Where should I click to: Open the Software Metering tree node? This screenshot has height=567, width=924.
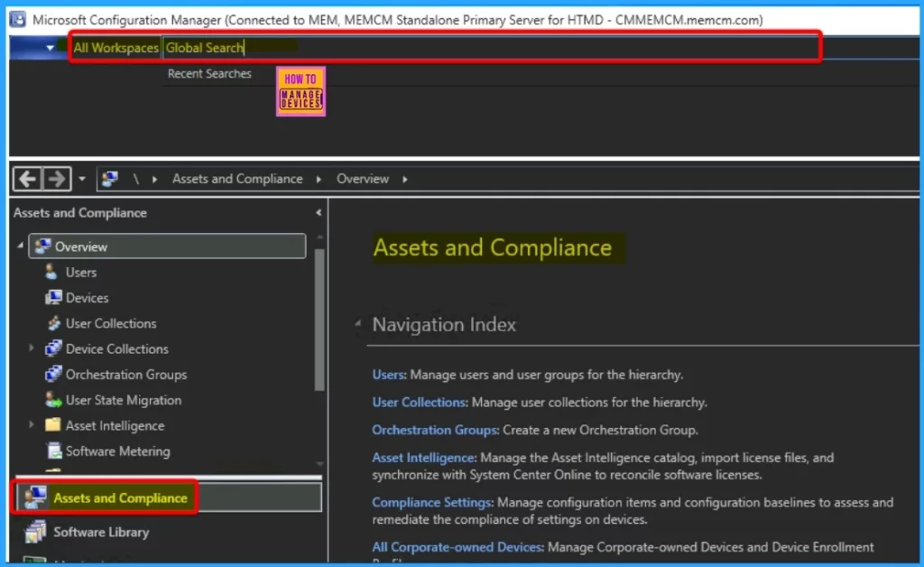coord(118,451)
